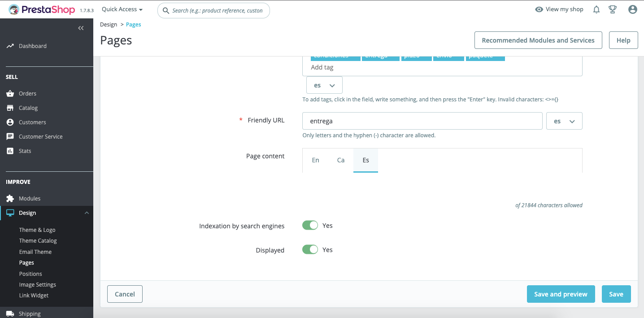Viewport: 644px width, 318px height.
Task: Click the Design monitor icon
Action: pyautogui.click(x=10, y=213)
